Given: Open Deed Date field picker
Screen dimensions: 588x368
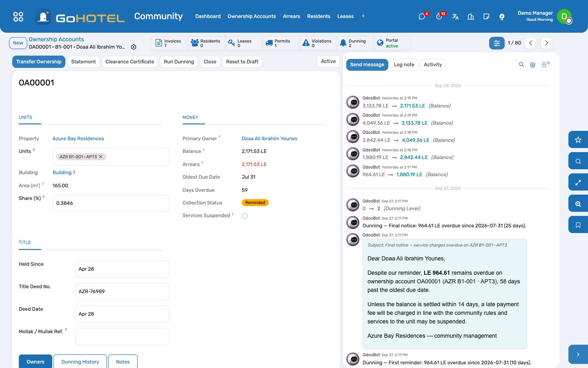Looking at the screenshot, I should [x=122, y=314].
